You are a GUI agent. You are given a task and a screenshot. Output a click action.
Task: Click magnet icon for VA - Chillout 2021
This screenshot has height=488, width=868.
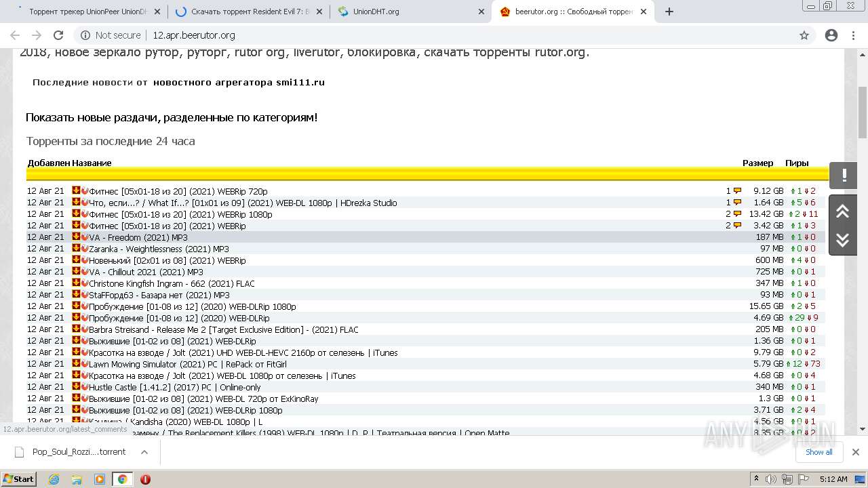click(x=85, y=272)
